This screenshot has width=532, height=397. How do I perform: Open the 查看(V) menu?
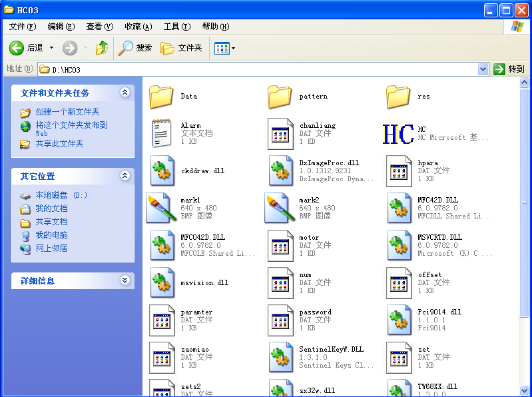tap(99, 27)
